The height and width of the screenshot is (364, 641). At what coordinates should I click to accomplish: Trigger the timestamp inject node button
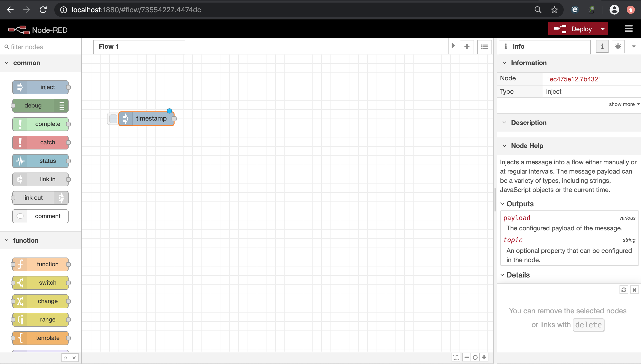click(113, 119)
